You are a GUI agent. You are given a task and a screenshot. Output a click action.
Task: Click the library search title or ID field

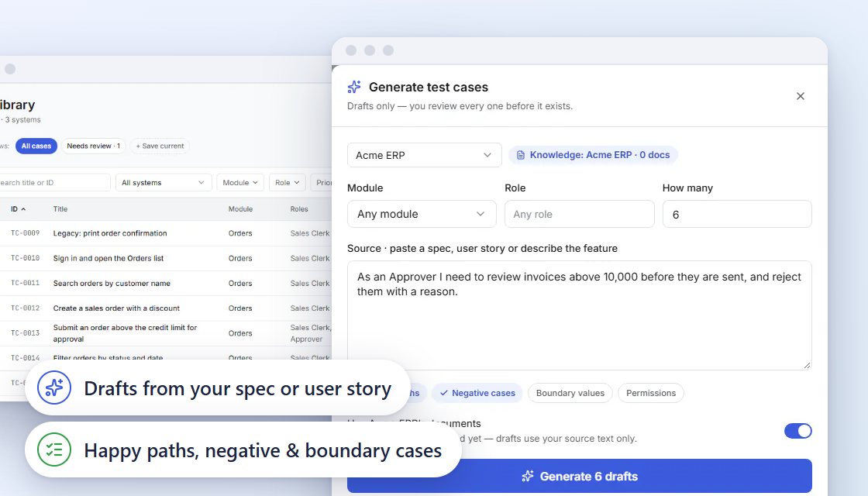pos(54,183)
